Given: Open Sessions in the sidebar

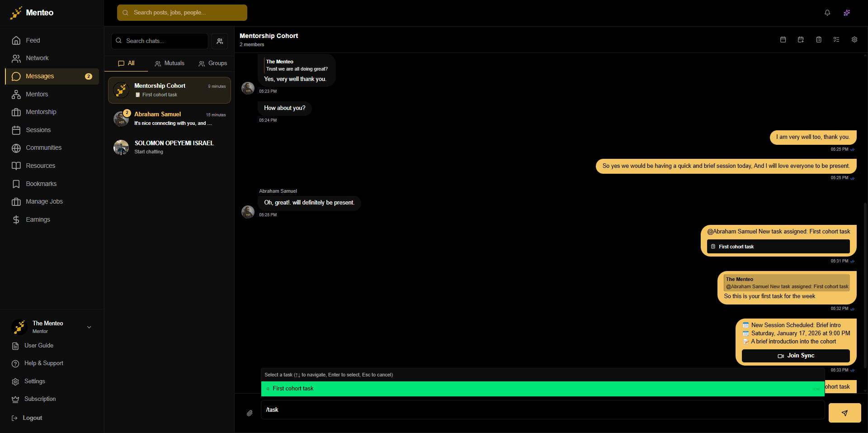Looking at the screenshot, I should [38, 130].
